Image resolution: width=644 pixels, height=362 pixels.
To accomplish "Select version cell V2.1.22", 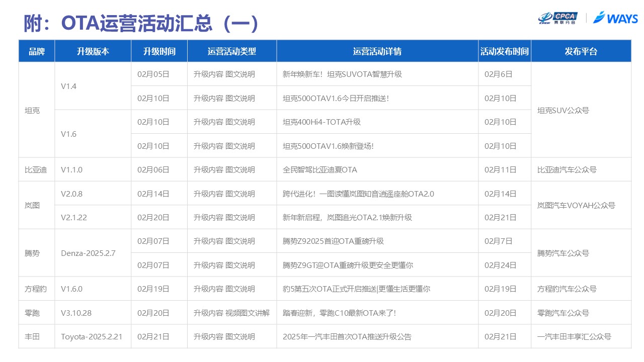I will pyautogui.click(x=74, y=218).
